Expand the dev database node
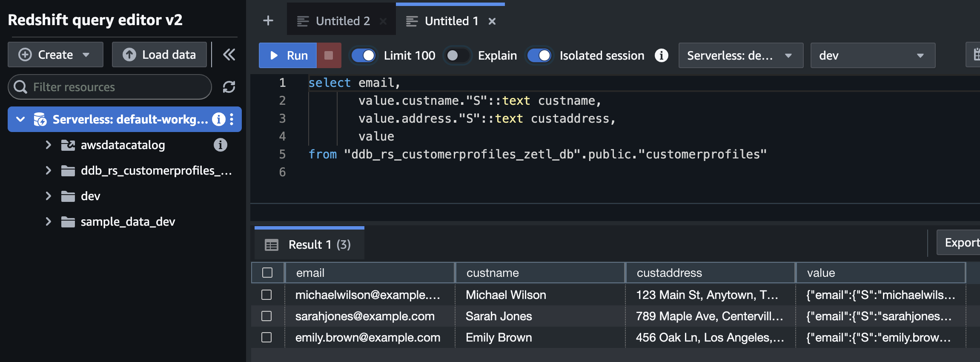The width and height of the screenshot is (980, 362). (x=48, y=196)
